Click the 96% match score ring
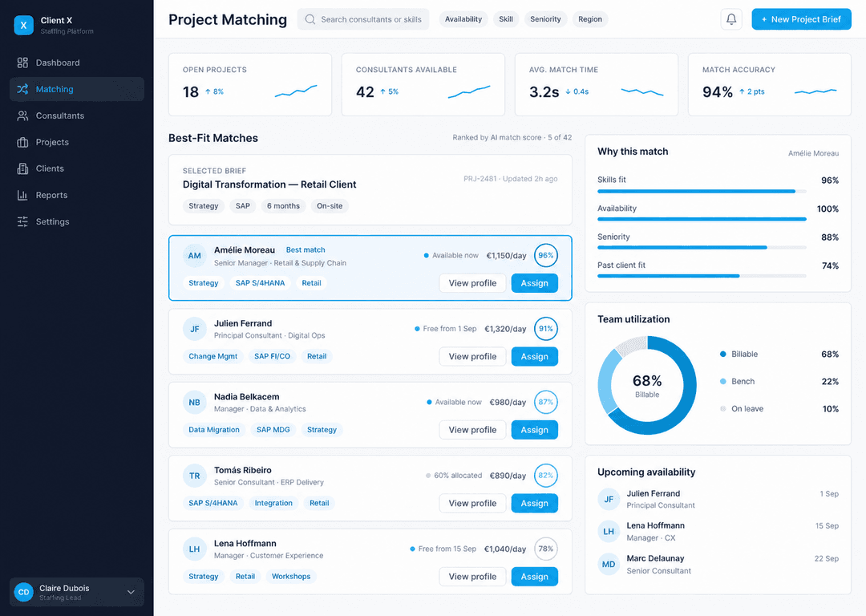 (546, 256)
